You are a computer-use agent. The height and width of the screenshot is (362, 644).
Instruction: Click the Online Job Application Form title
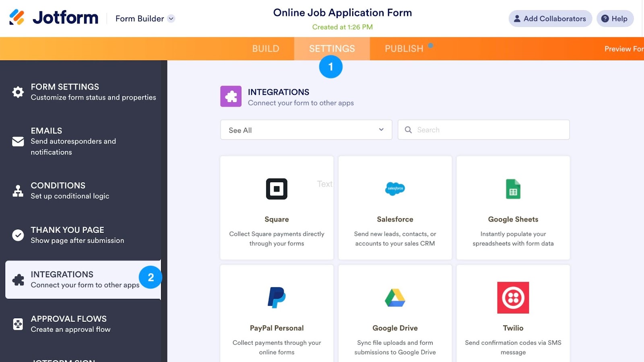[x=343, y=12]
